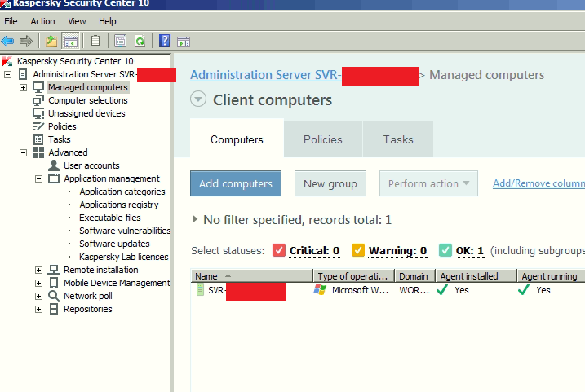Switch to the Computers tab
Screen dimensions: 585x392
click(x=237, y=139)
